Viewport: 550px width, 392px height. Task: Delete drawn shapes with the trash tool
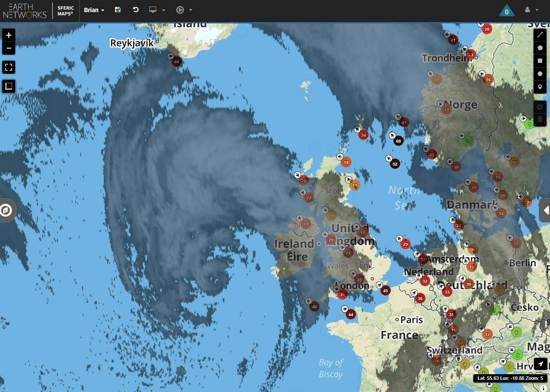tap(540, 119)
